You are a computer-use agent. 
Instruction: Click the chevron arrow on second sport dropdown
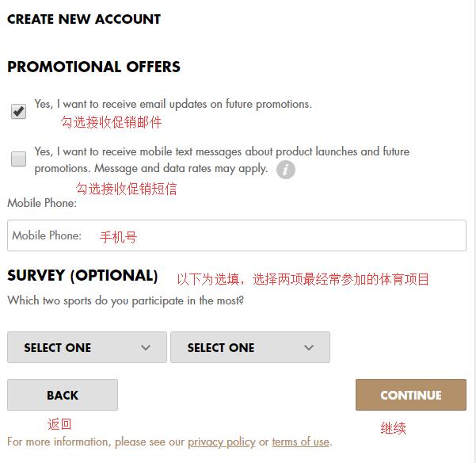(309, 347)
